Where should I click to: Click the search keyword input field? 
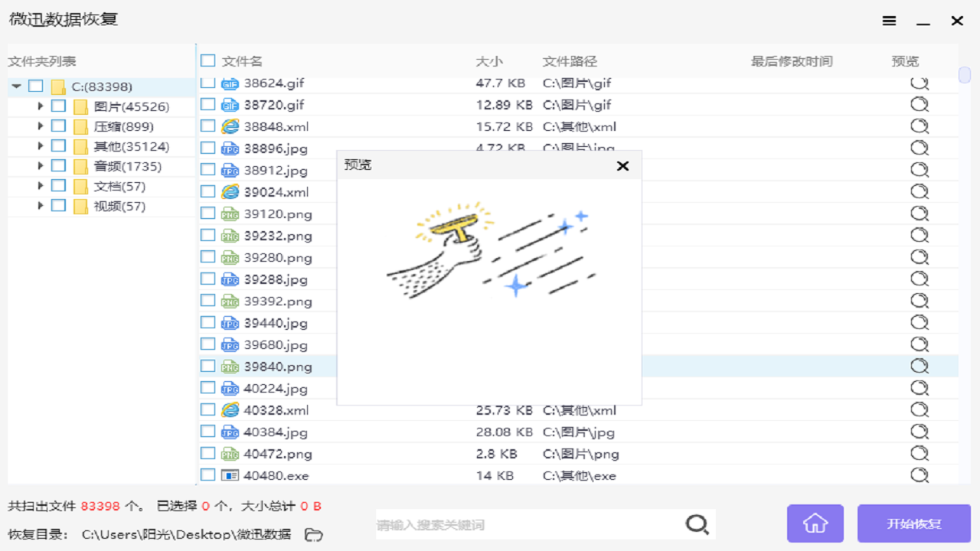click(528, 524)
